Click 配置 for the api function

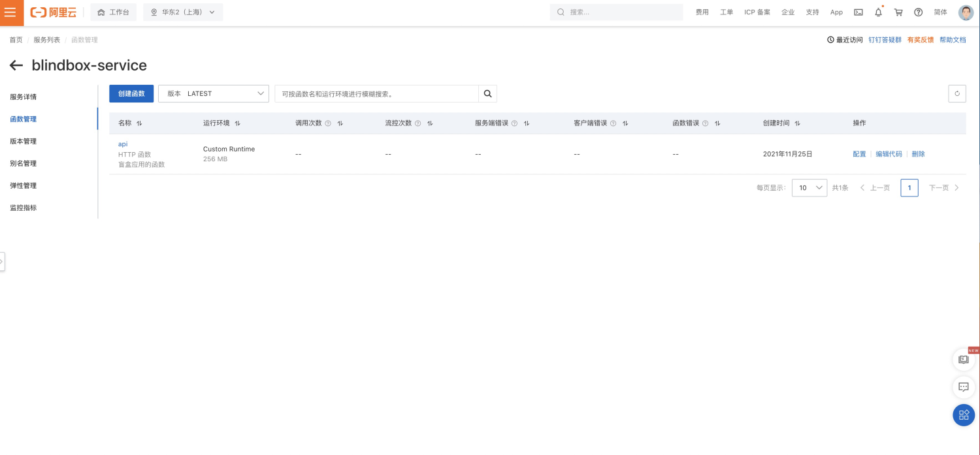859,154
